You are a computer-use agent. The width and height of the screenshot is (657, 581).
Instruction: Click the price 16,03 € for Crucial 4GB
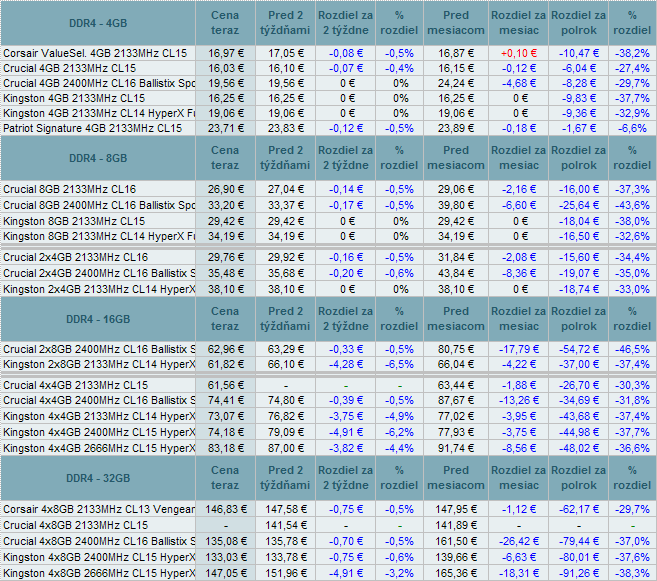click(226, 68)
